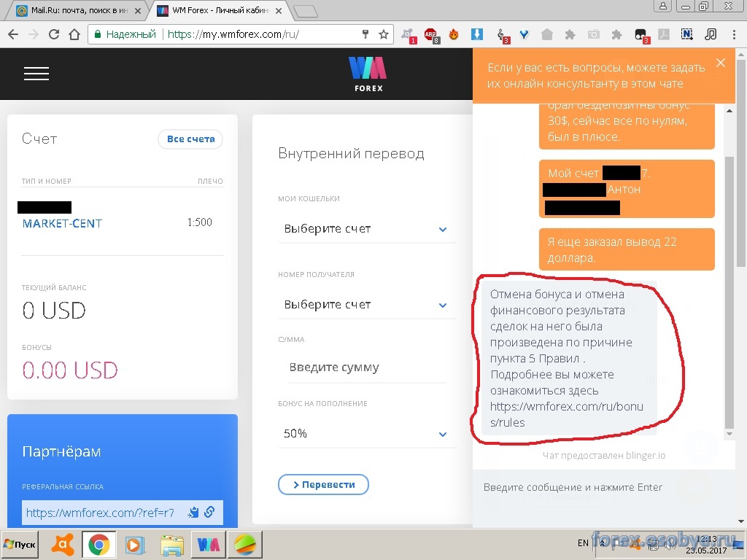Click the saved password key icon

pos(365,34)
